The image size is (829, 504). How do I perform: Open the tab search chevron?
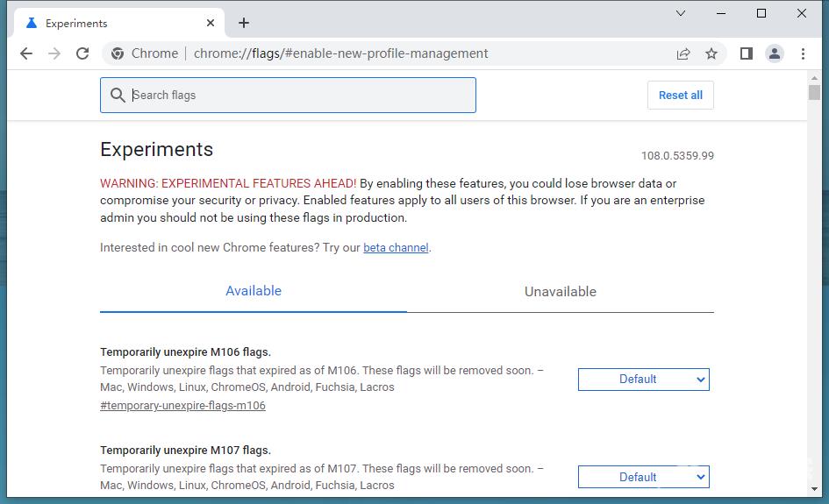click(681, 13)
